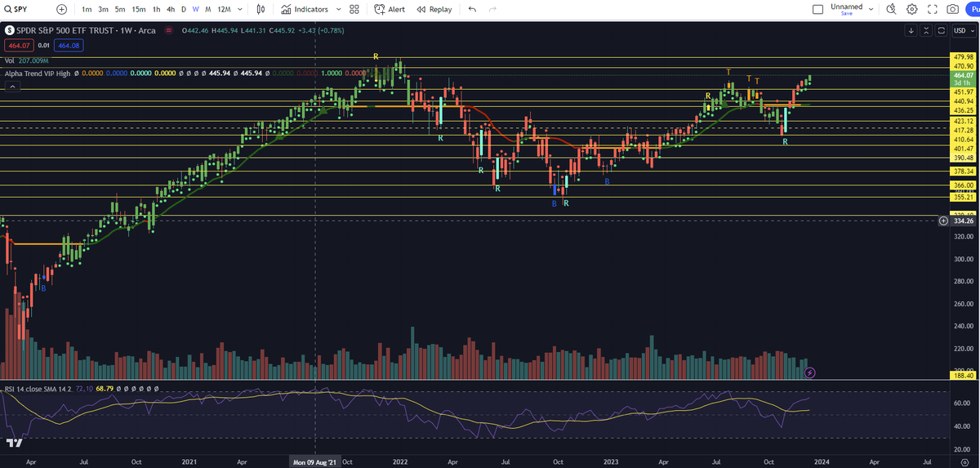Click the red 464.07 sell price button
980x468 pixels.
(x=17, y=46)
